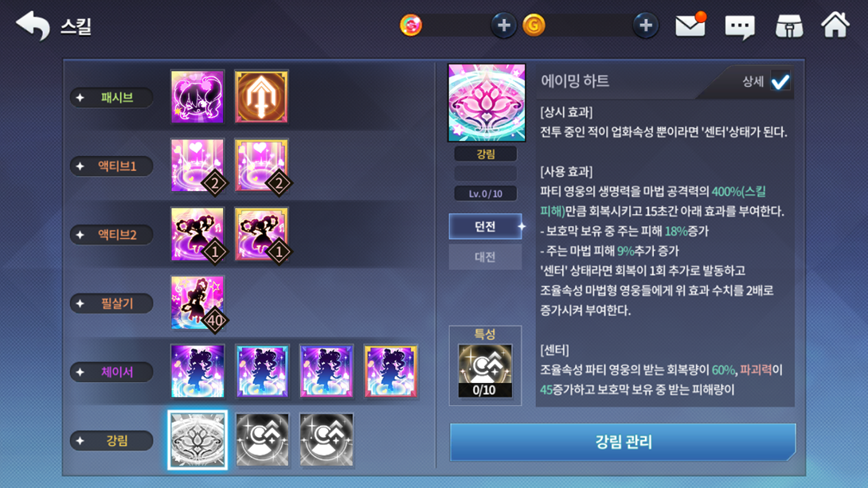Switch to the 던전 tab
This screenshot has height=488, width=868.
[x=486, y=226]
